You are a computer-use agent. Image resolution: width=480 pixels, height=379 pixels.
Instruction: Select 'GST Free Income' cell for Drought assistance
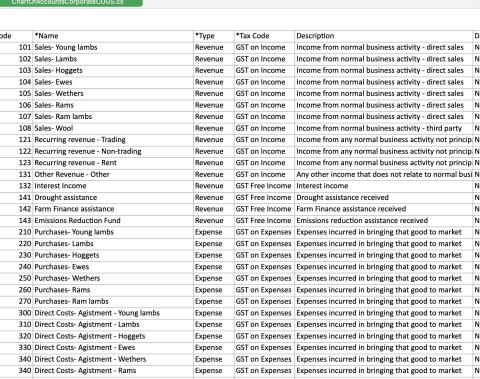coord(264,198)
